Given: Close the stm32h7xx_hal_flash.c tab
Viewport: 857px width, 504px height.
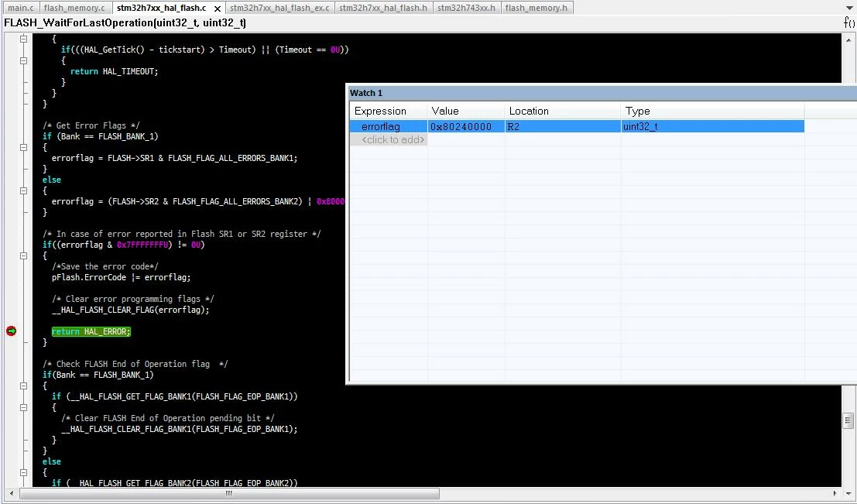Looking at the screenshot, I should [x=217, y=9].
